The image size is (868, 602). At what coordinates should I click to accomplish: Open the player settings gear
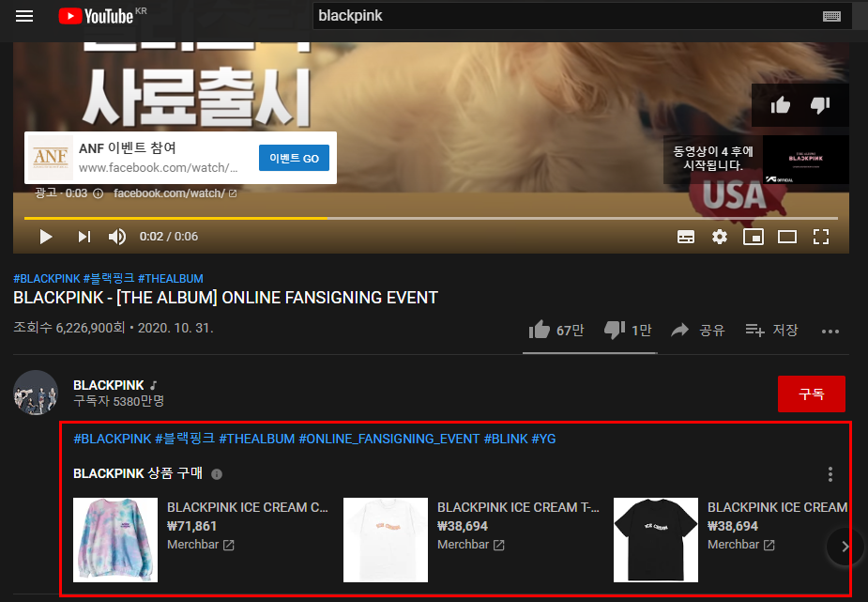coord(719,236)
